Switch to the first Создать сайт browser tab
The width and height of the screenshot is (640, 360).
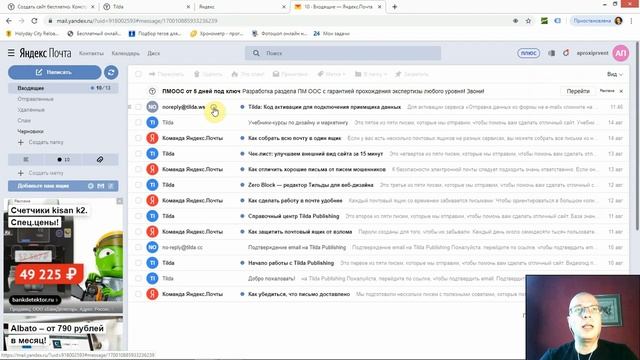[x=51, y=7]
